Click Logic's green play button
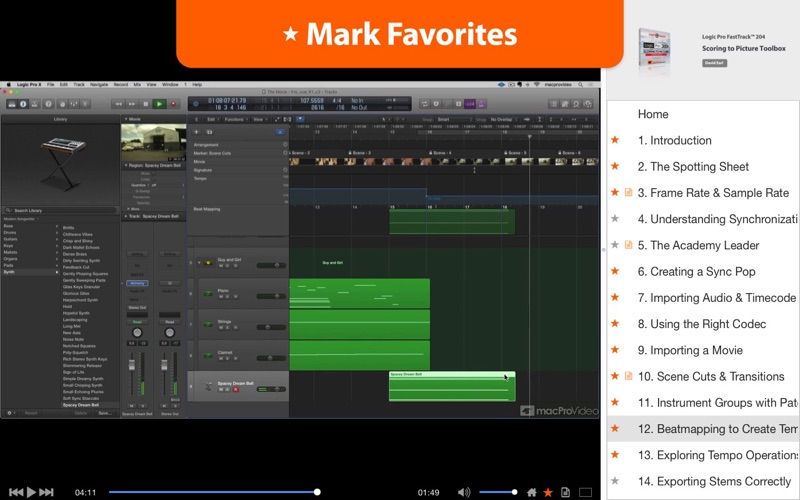Image resolution: width=800 pixels, height=500 pixels. [x=159, y=104]
